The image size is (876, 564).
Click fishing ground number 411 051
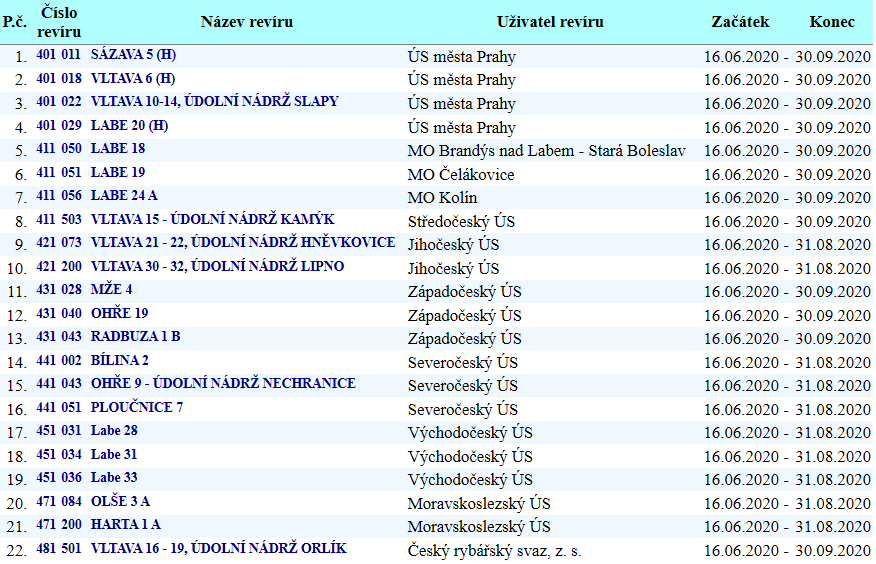click(58, 172)
